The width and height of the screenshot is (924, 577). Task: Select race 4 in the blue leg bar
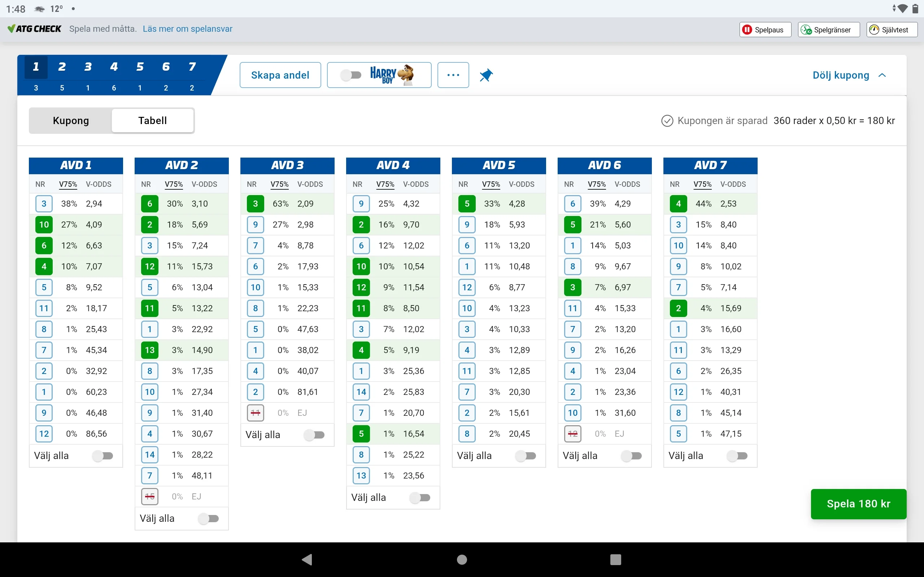[x=114, y=67]
